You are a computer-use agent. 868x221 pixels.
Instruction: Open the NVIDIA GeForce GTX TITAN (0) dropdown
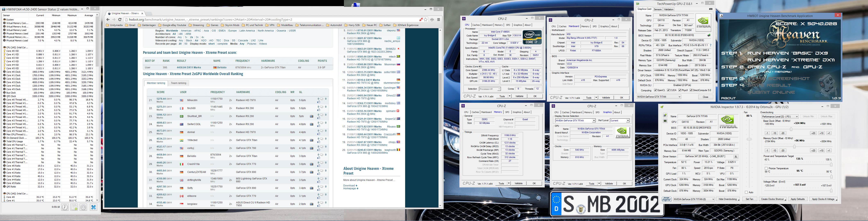694,199
